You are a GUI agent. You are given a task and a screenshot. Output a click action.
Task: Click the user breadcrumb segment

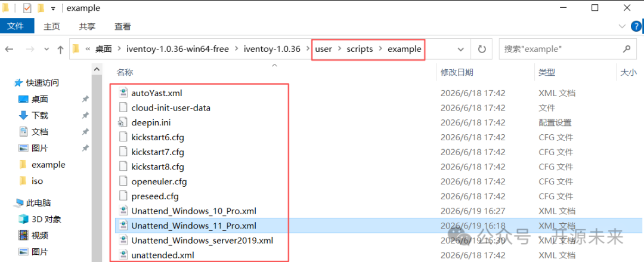click(324, 49)
